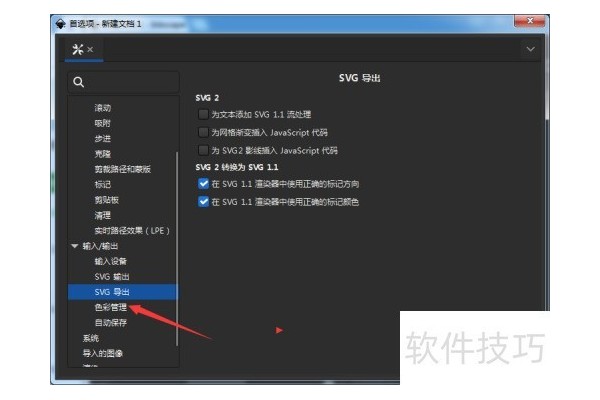
Task: Close the Preferences tab with its x
Action: click(90, 49)
